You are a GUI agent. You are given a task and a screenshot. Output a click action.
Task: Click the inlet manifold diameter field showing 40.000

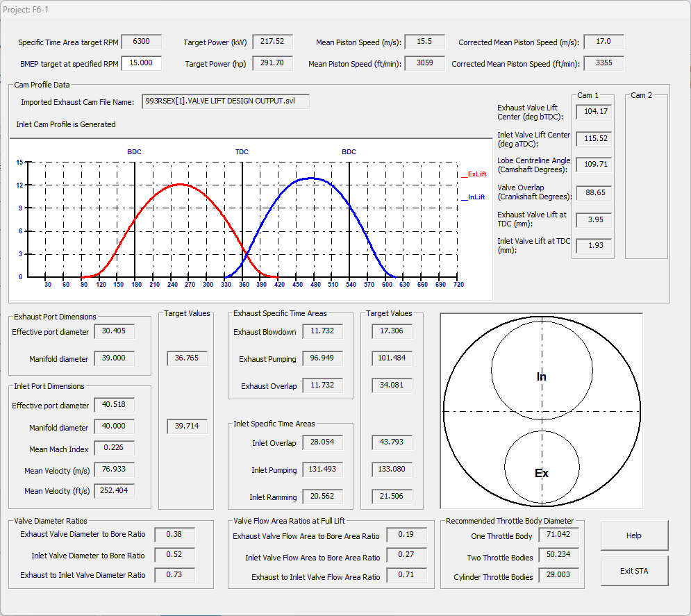tap(114, 426)
